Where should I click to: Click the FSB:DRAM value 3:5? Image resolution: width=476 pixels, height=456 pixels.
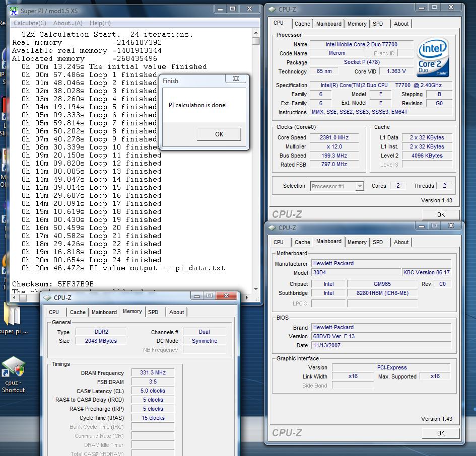coord(153,382)
